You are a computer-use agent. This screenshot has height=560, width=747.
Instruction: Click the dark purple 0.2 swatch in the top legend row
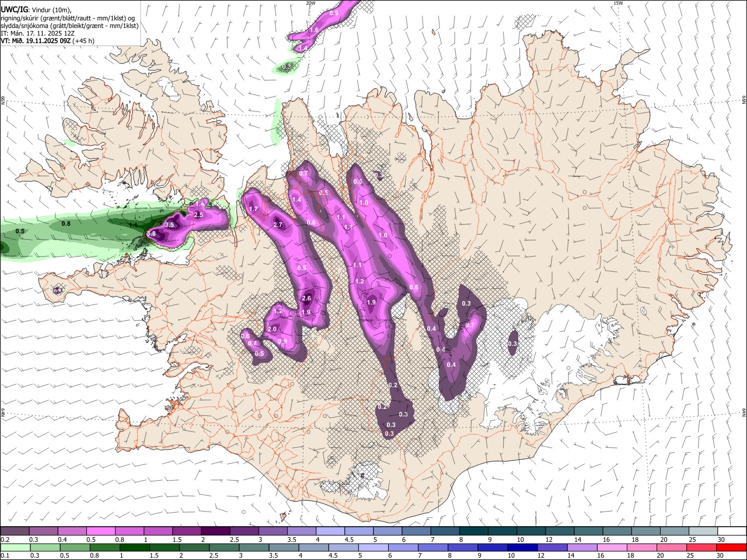(x=15, y=531)
